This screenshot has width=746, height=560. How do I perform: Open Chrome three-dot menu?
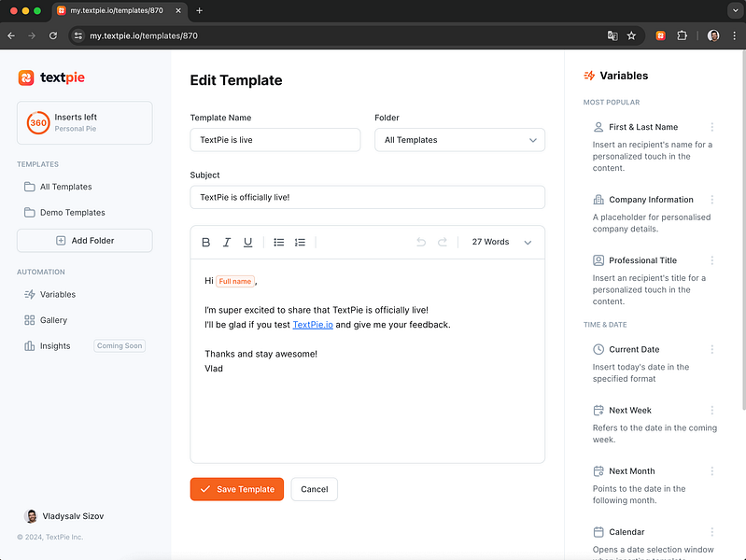(x=734, y=35)
